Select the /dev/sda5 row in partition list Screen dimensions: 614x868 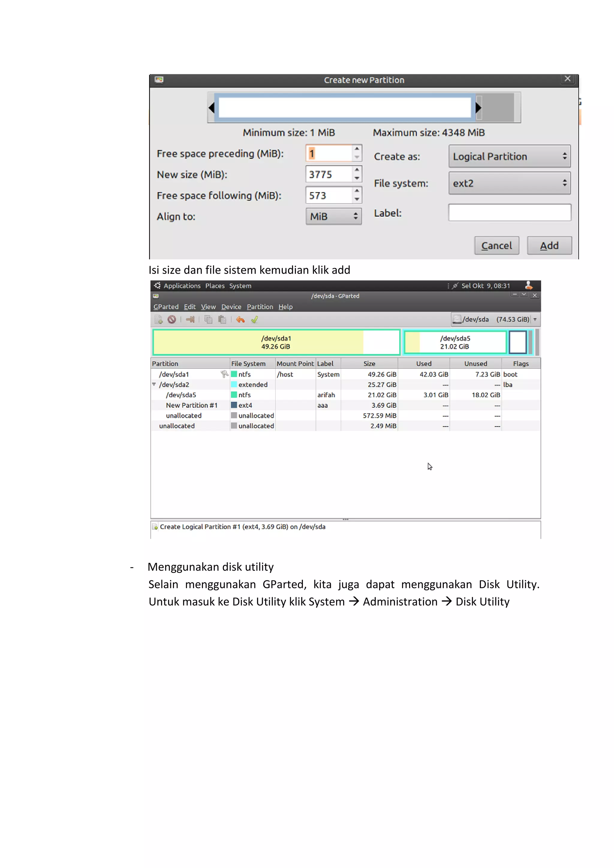click(345, 395)
